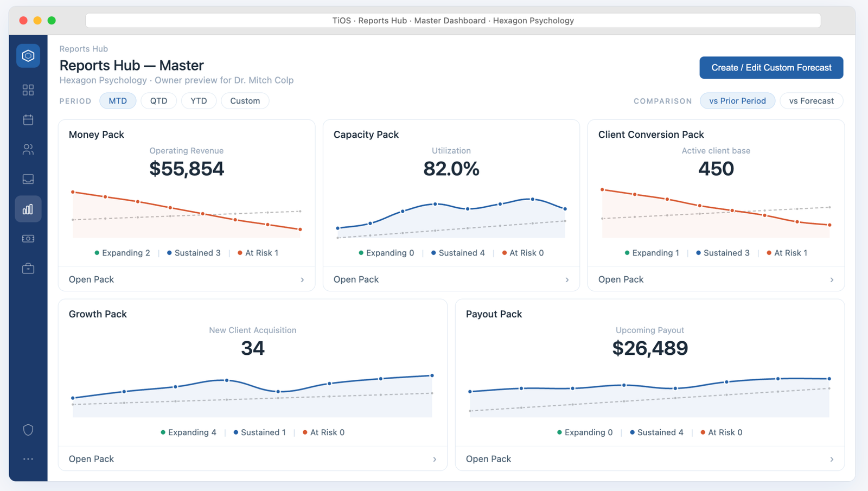This screenshot has width=868, height=491.
Task: Select the Custom period pill
Action: point(245,101)
